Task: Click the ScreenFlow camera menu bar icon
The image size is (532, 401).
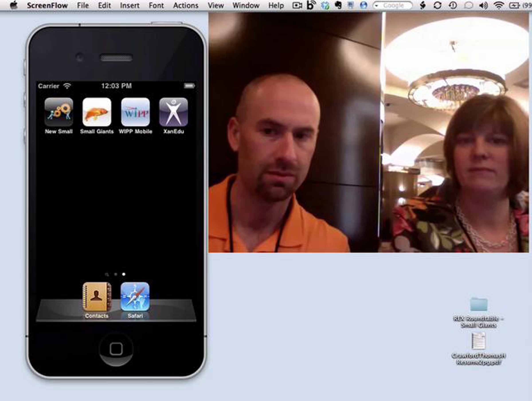Action: pos(297,5)
